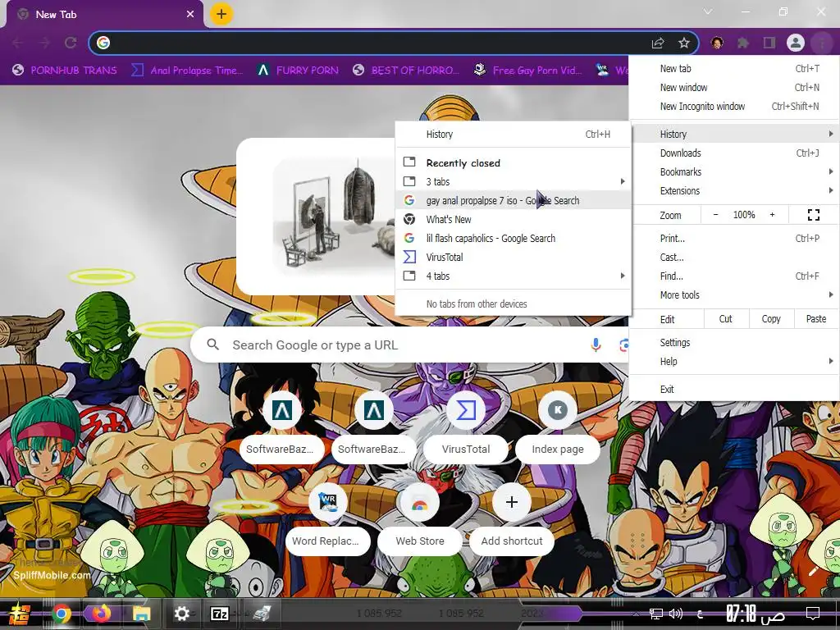Close the New Tab tab
This screenshot has height=630, width=840.
tap(190, 15)
